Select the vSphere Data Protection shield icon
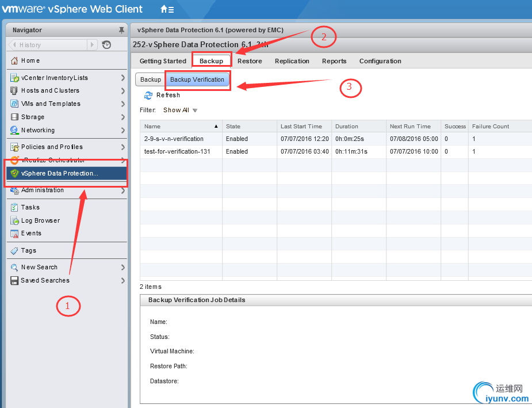This screenshot has height=408, width=532. (14, 173)
